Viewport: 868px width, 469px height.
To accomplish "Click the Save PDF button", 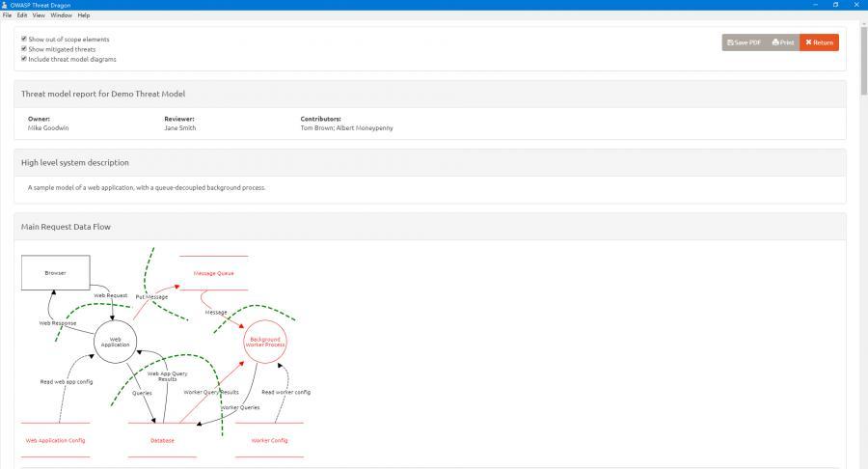I will click(x=744, y=42).
